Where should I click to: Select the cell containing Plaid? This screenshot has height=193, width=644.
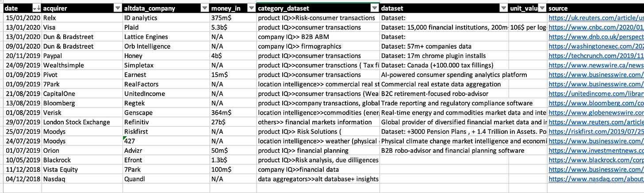(167, 27)
